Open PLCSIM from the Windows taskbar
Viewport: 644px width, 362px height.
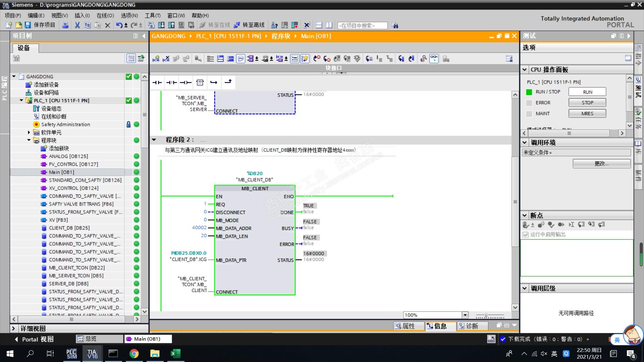(71, 354)
